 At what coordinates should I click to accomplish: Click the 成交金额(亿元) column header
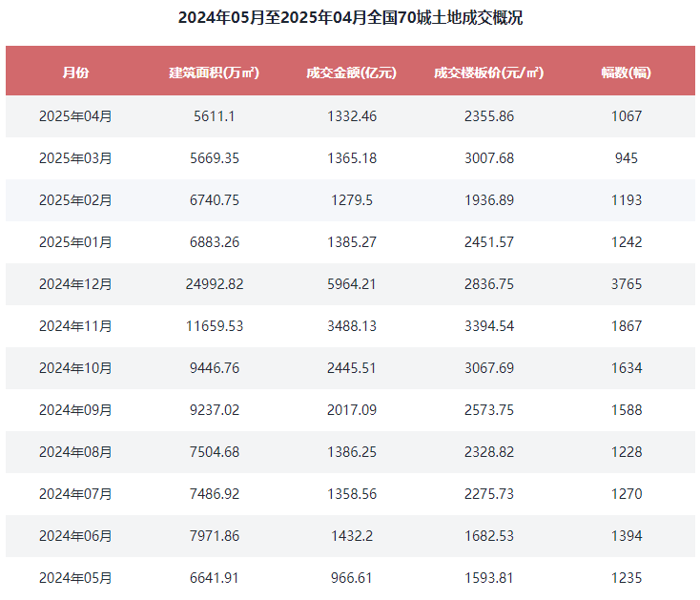coord(351,72)
